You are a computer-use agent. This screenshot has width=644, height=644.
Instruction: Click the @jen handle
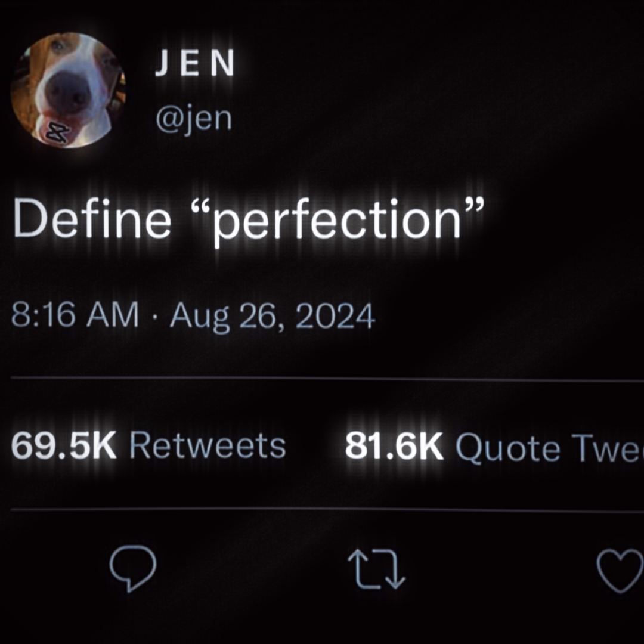(193, 118)
